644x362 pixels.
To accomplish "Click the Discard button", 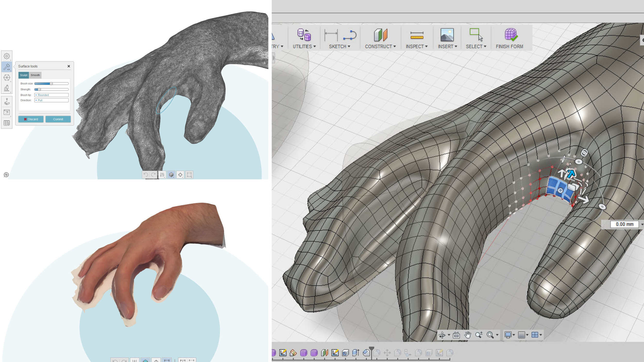I will [31, 119].
